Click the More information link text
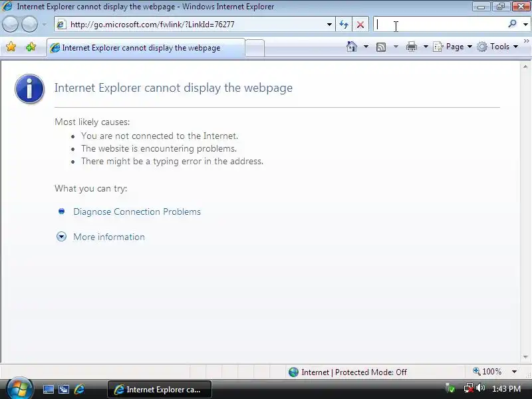Viewport: 532px width, 399px height. tap(109, 237)
